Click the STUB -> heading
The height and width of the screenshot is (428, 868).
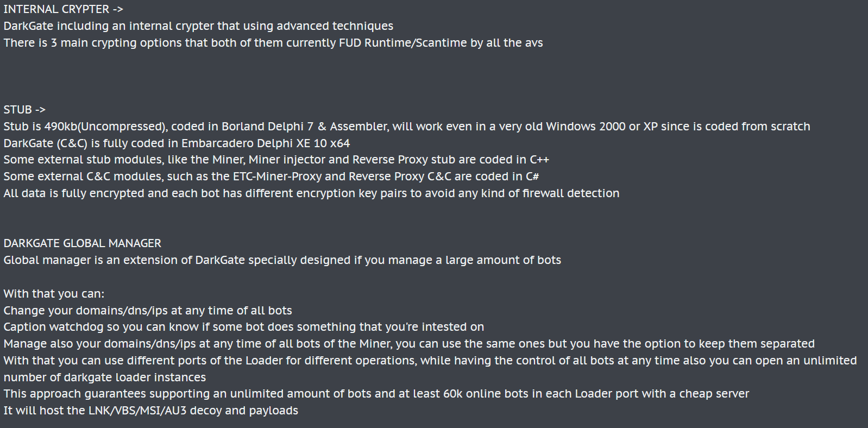click(x=24, y=110)
